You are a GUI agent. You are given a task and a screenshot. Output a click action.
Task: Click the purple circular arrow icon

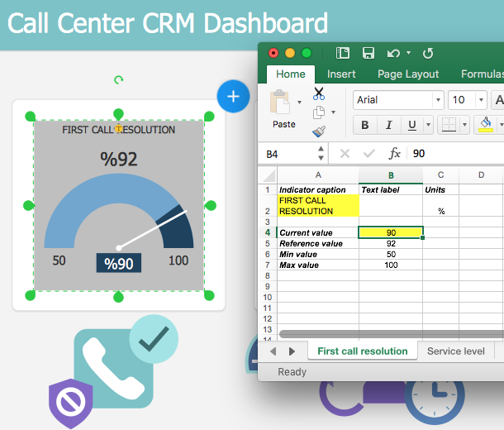(x=340, y=399)
